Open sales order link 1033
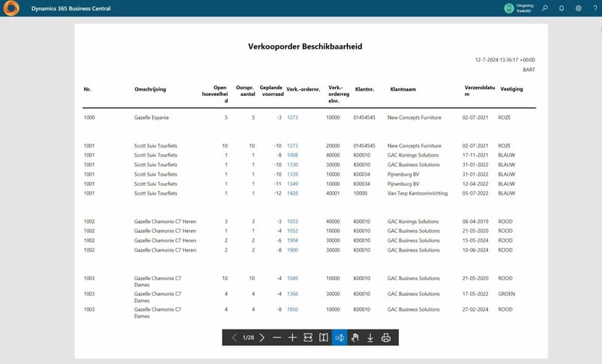This screenshot has height=364, width=602. click(x=292, y=222)
